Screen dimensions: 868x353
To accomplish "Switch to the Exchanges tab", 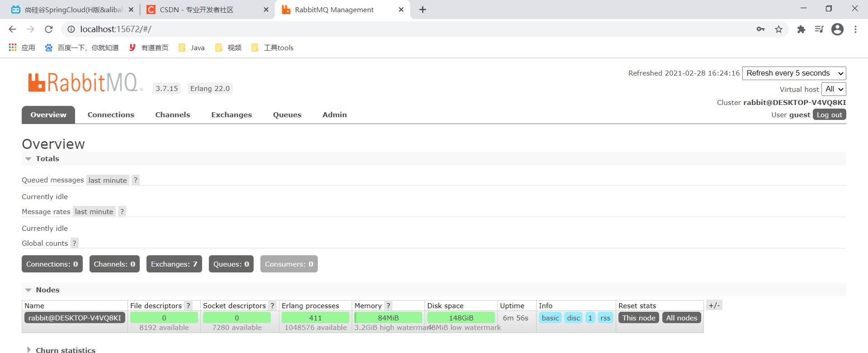I will pyautogui.click(x=231, y=115).
